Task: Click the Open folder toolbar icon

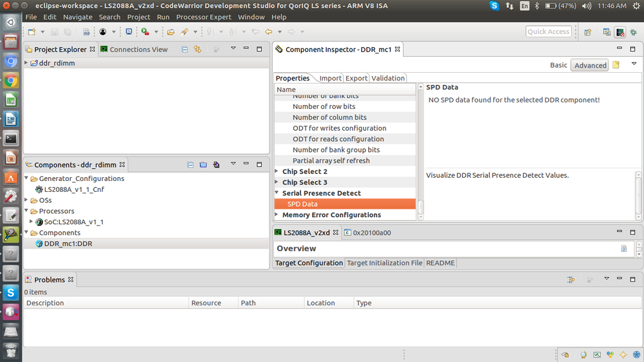Action: [171, 32]
